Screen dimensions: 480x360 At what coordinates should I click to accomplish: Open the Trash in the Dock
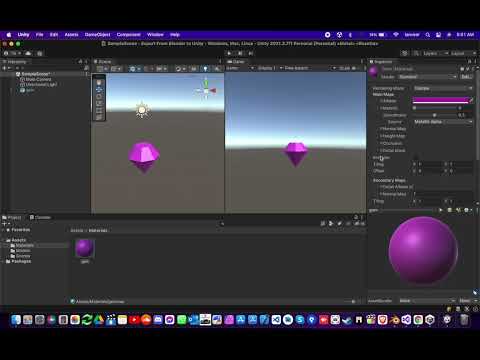464,320
